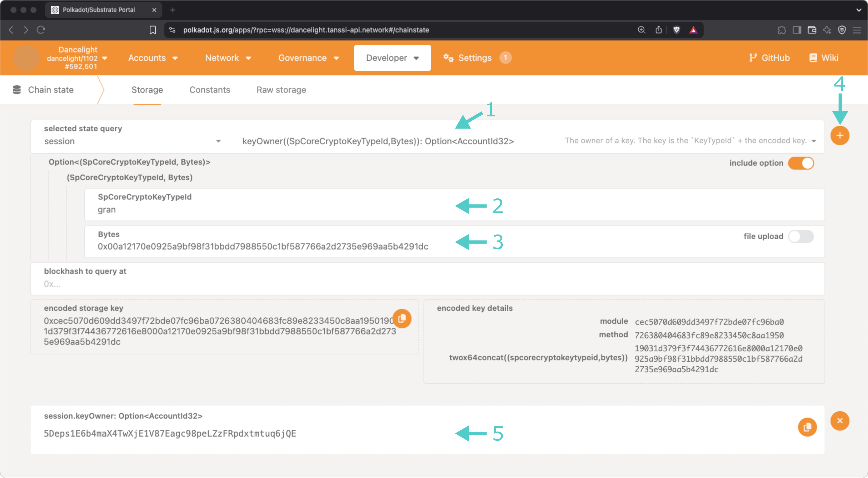The image size is (868, 478).
Task: Share this page
Action: (x=658, y=30)
